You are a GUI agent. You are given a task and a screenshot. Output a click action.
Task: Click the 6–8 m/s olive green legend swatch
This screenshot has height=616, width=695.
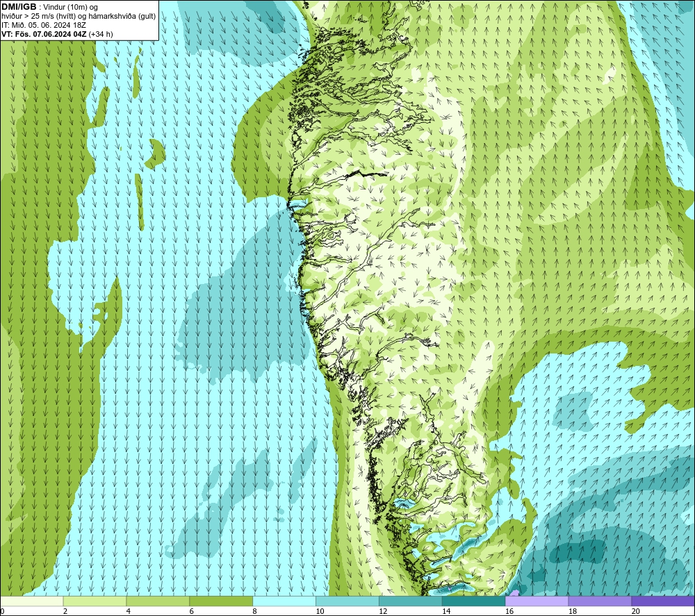click(221, 601)
